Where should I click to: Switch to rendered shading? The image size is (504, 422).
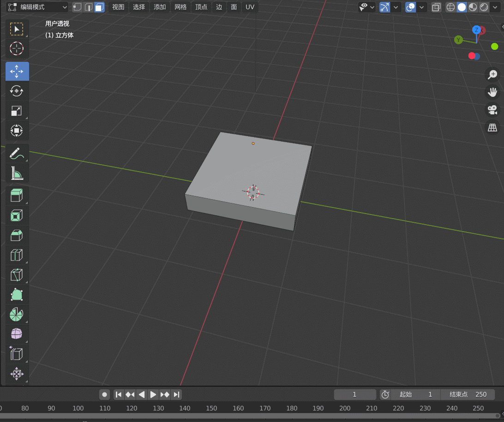(x=484, y=7)
